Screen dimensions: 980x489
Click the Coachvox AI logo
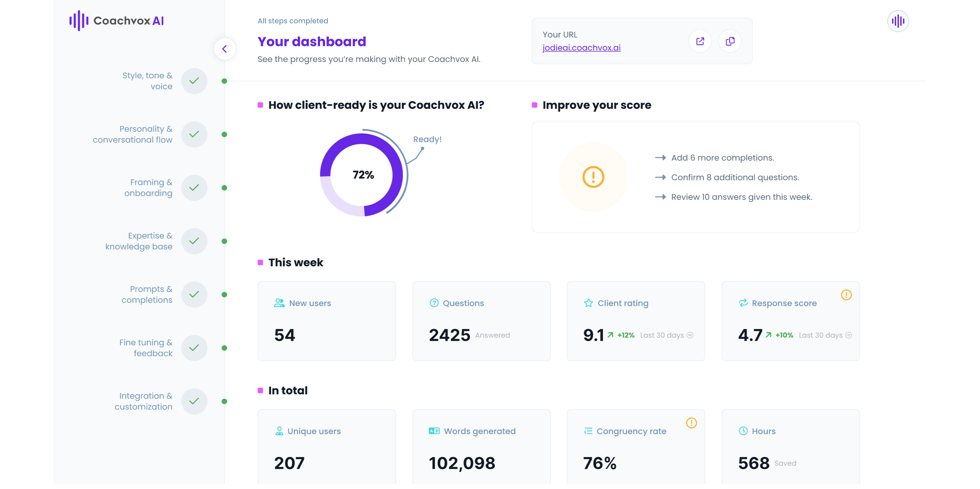click(x=117, y=20)
